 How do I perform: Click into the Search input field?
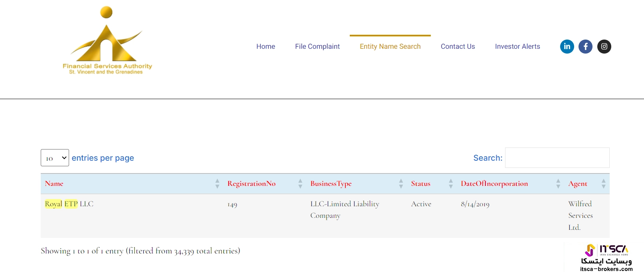pyautogui.click(x=557, y=157)
